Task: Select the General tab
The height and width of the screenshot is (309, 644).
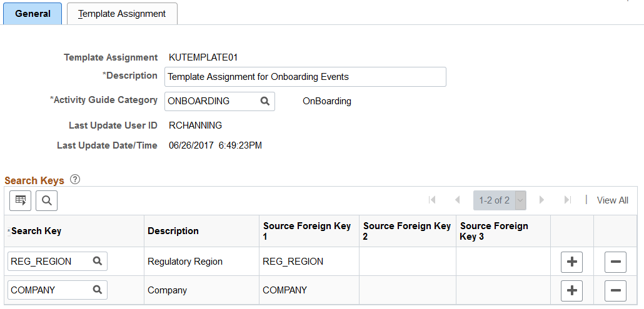Action: click(33, 14)
